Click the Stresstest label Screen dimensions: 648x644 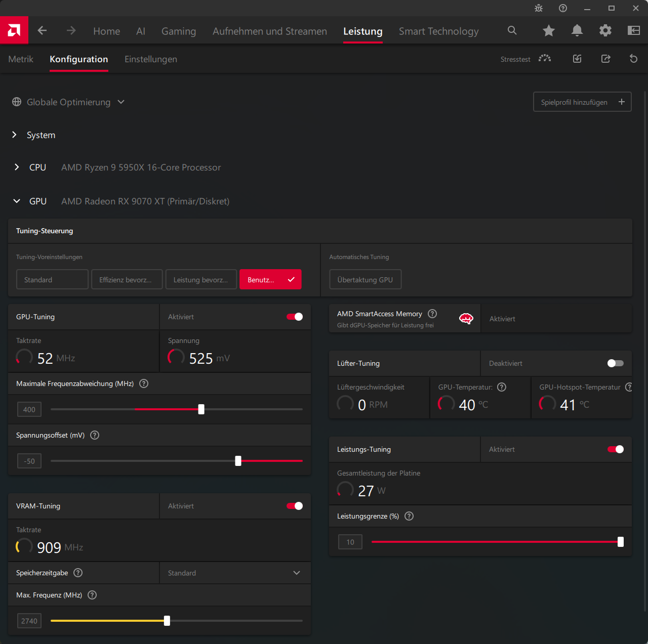pos(515,59)
